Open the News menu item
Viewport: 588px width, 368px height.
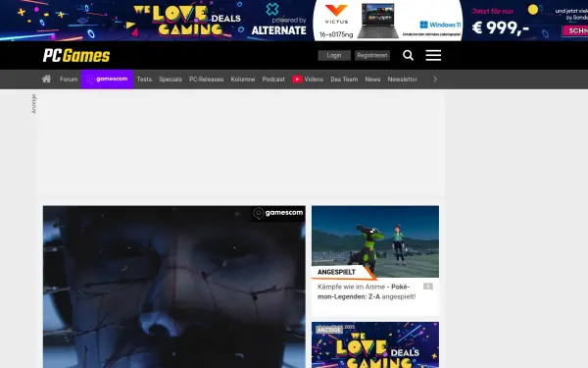click(372, 79)
